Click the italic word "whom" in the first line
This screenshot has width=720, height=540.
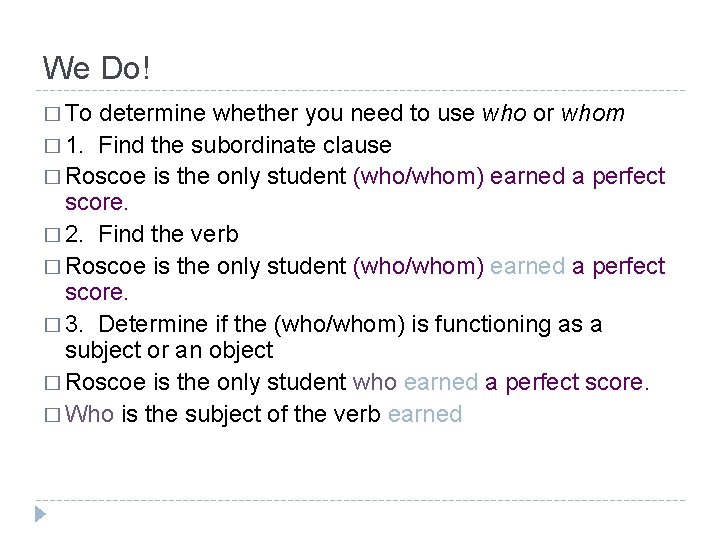click(593, 115)
